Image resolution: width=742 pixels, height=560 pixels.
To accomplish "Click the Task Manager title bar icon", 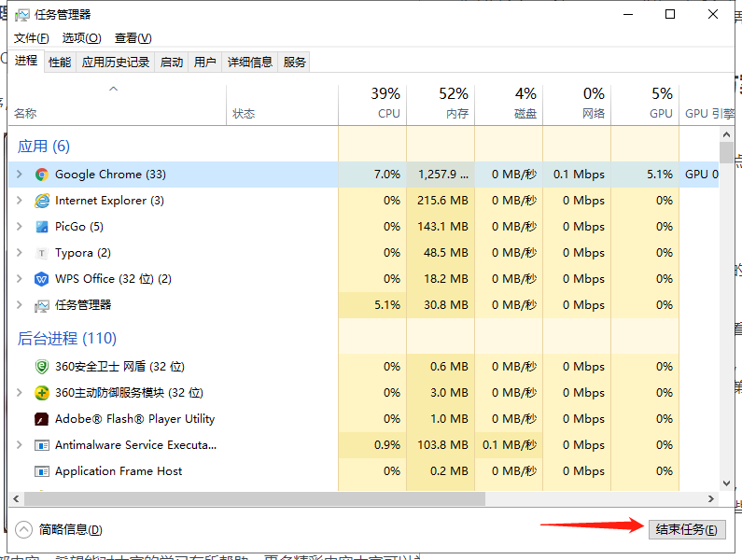I will pyautogui.click(x=21, y=15).
